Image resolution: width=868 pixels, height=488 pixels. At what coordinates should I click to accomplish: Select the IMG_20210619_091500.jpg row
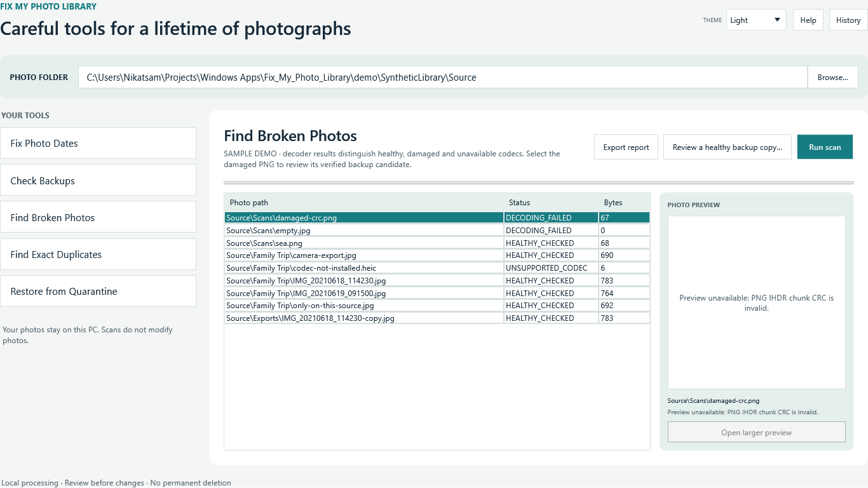pos(437,293)
